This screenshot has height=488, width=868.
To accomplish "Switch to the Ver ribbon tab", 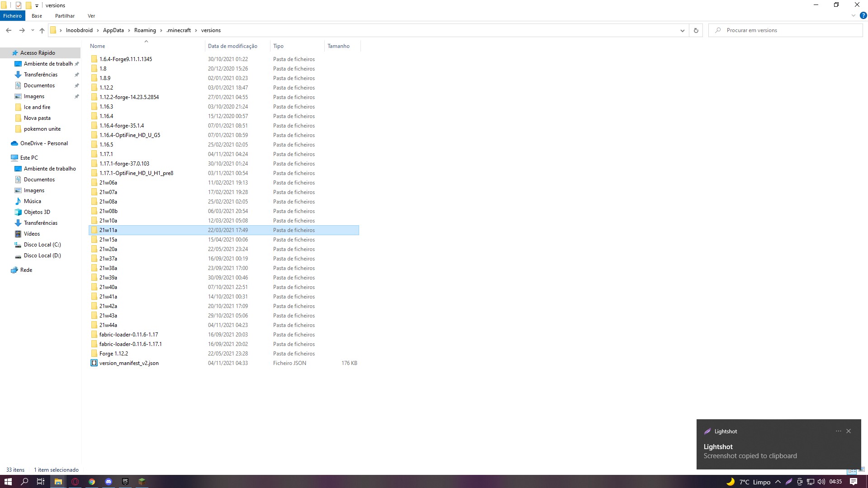I will [x=91, y=16].
